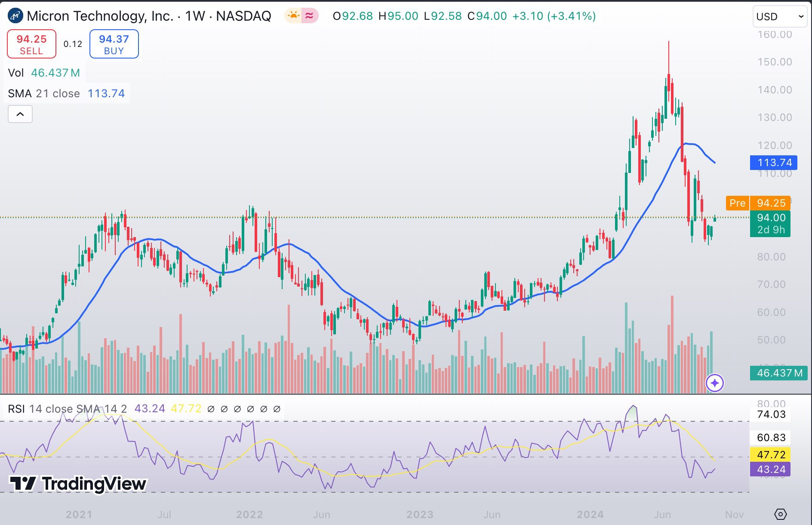Click the 1W interval in the chart title

pos(195,16)
